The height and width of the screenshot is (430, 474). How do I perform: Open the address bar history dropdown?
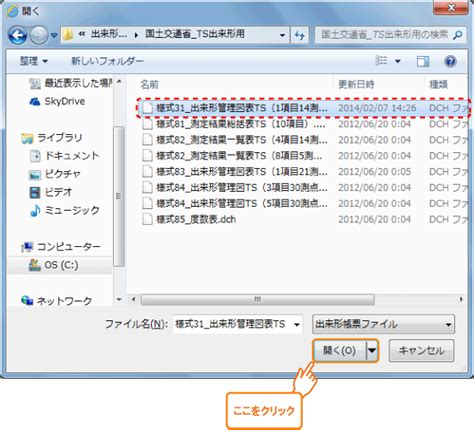[282, 35]
